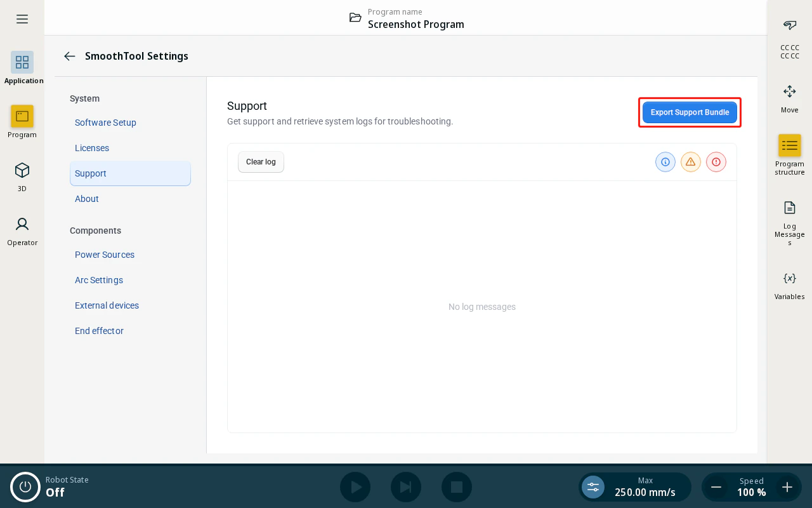The height and width of the screenshot is (508, 812).
Task: Open the hamburger main menu
Action: tap(22, 19)
